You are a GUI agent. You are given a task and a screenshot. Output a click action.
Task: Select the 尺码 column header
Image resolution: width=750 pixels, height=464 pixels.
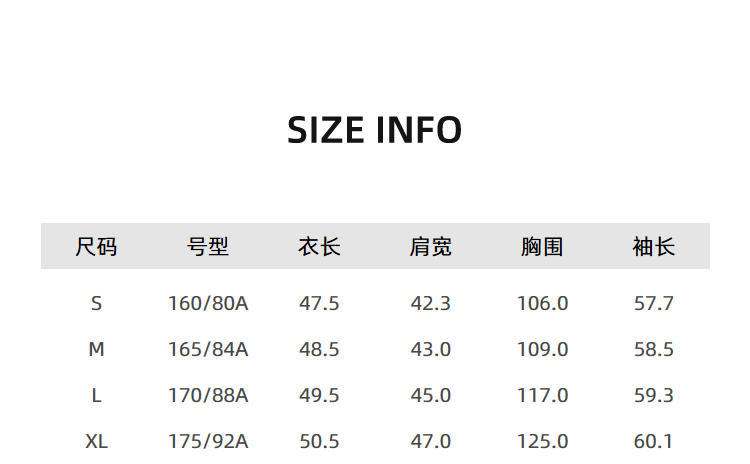point(96,246)
